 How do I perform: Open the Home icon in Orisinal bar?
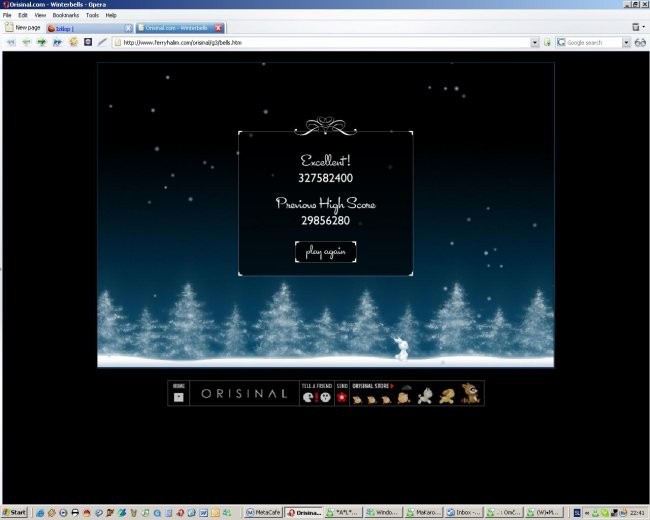(179, 394)
